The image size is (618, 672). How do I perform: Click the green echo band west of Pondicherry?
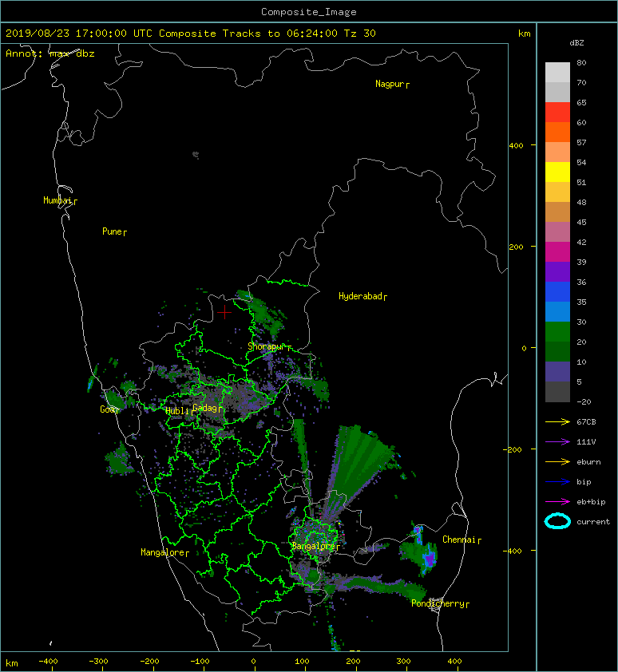(x=382, y=586)
